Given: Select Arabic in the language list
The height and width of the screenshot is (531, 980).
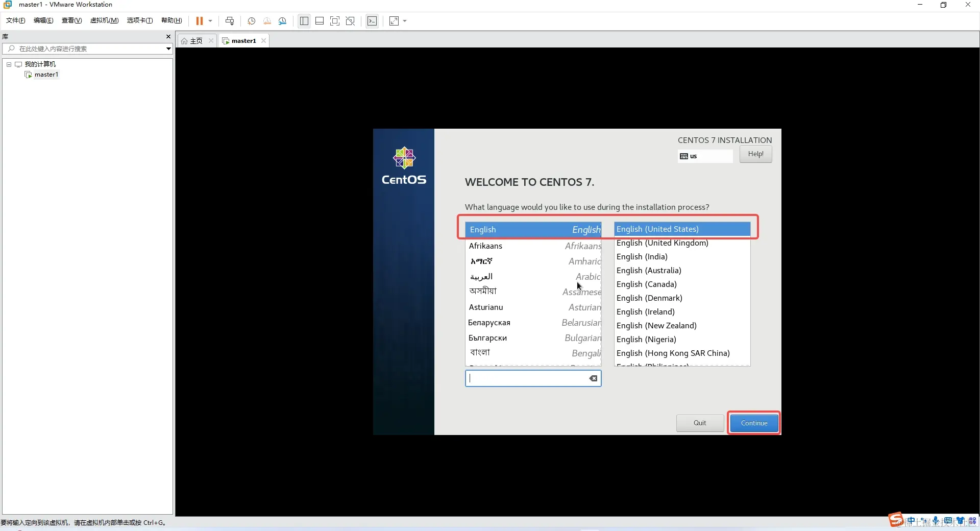Looking at the screenshot, I should coord(533,277).
